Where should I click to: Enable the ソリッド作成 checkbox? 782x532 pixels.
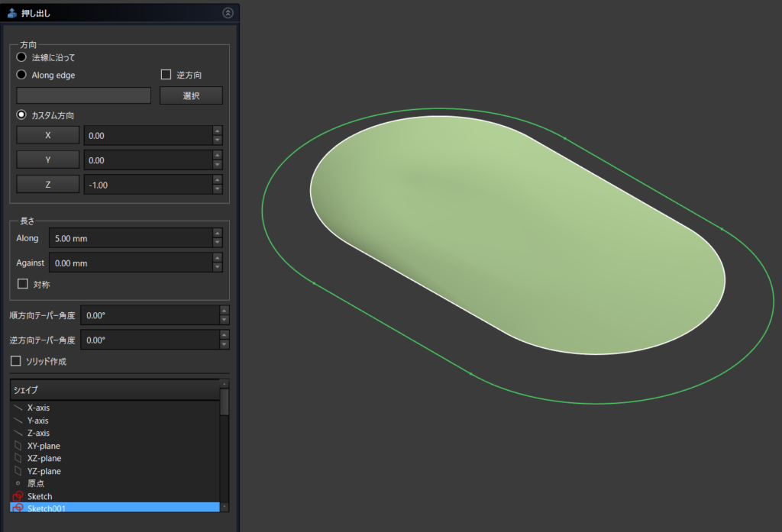coord(16,361)
